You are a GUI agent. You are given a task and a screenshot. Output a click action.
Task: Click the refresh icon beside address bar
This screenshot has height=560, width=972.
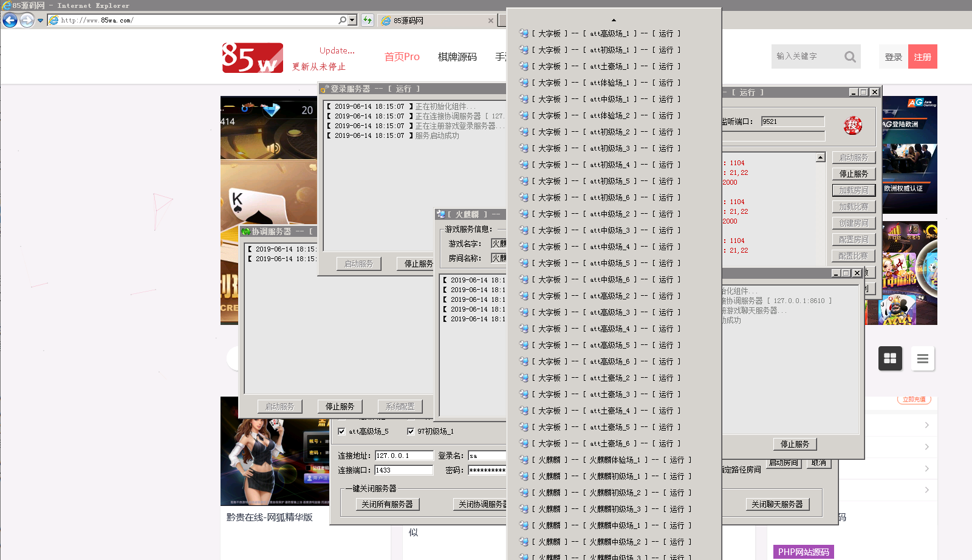pos(368,20)
